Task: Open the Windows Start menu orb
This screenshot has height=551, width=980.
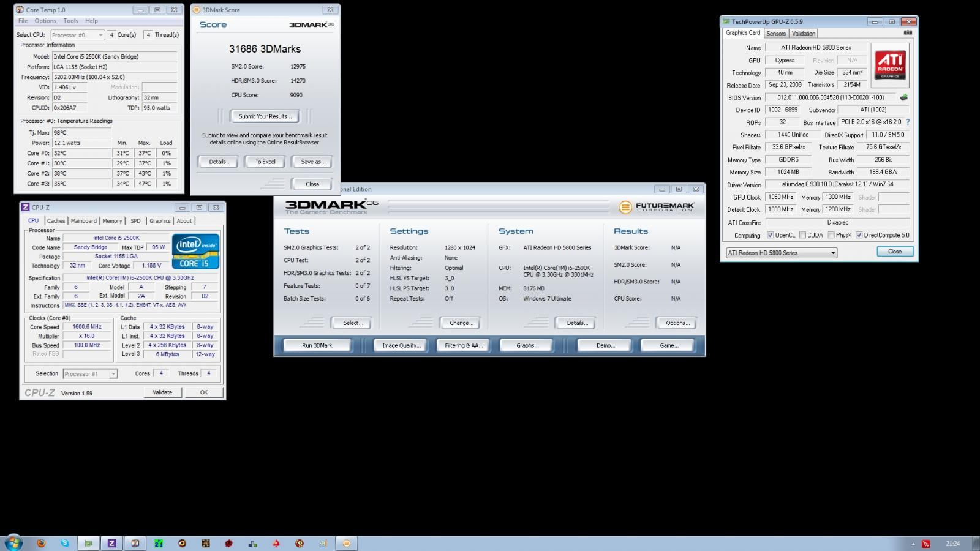Action: (x=13, y=542)
